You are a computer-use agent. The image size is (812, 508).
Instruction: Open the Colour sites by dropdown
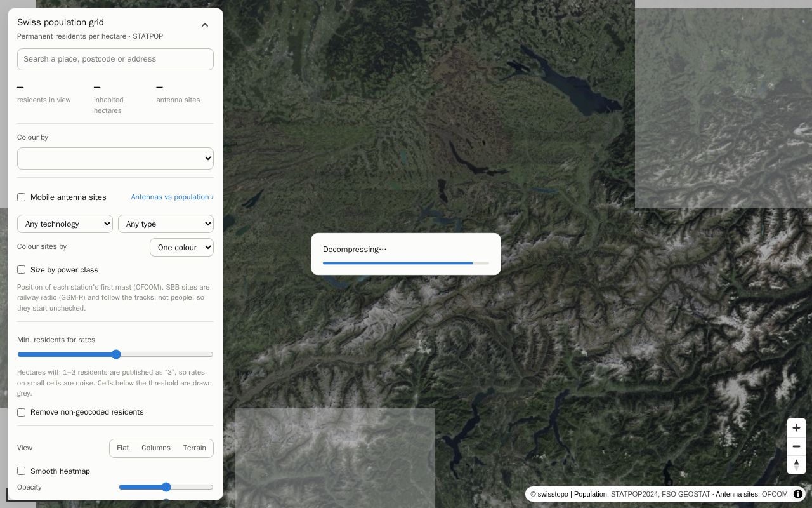(181, 248)
